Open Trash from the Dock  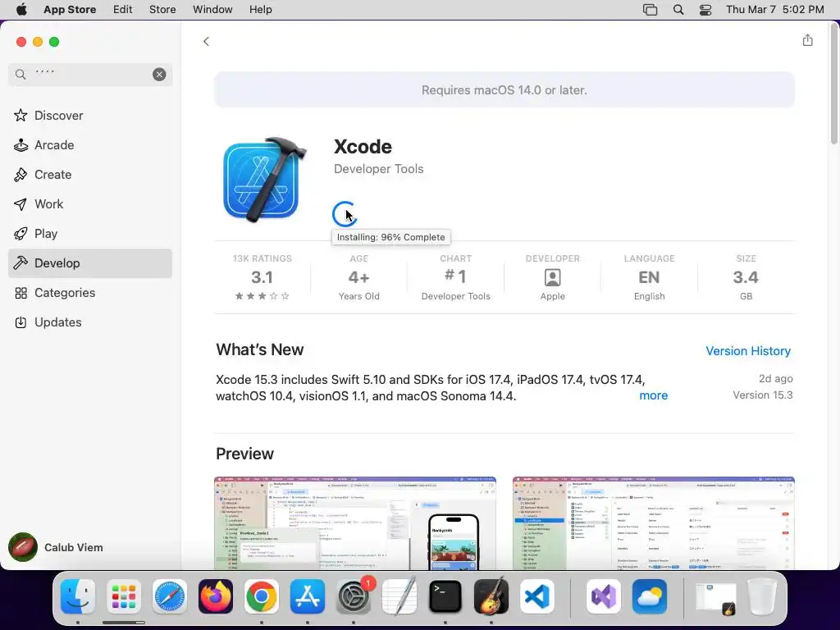tap(762, 596)
